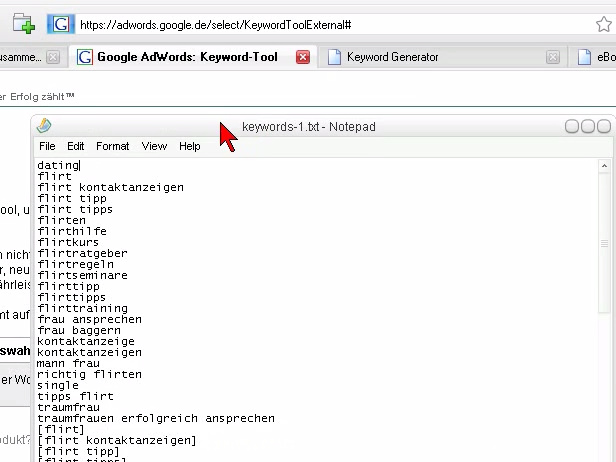Click the Google favicon in address bar

click(61, 24)
